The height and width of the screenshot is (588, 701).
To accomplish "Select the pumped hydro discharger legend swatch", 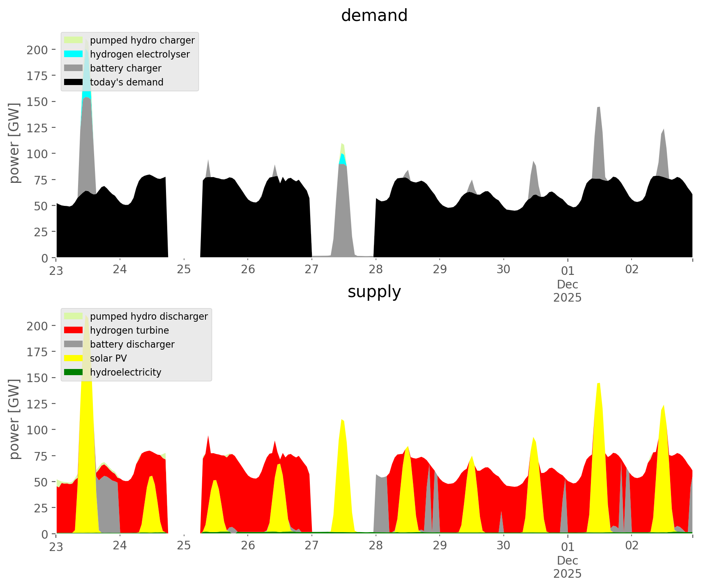I will coord(74,316).
